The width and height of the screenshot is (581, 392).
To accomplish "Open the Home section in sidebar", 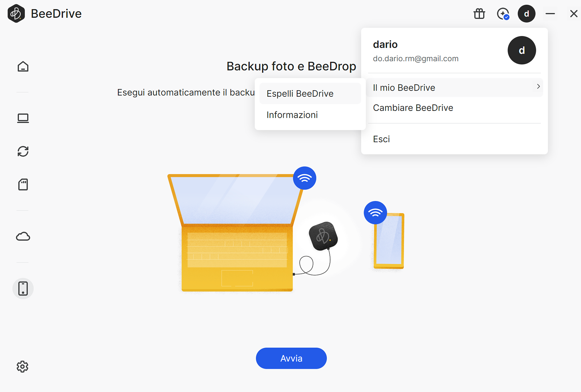I will (23, 67).
